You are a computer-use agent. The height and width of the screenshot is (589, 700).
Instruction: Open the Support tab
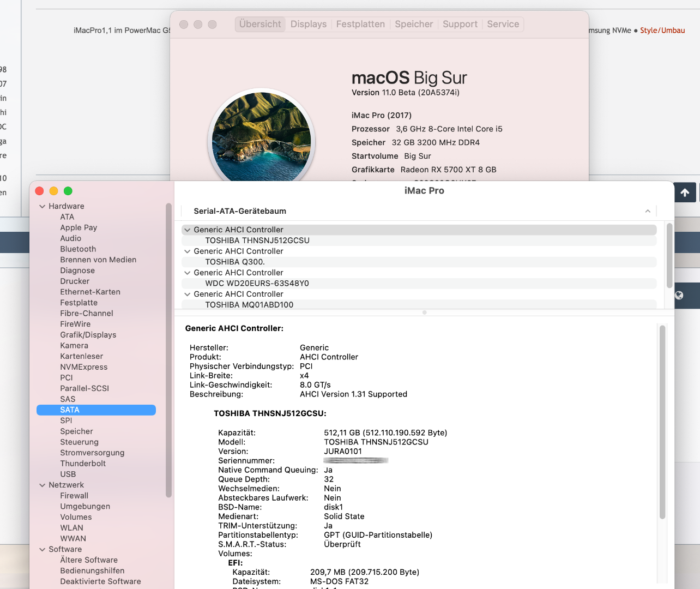tap(460, 24)
